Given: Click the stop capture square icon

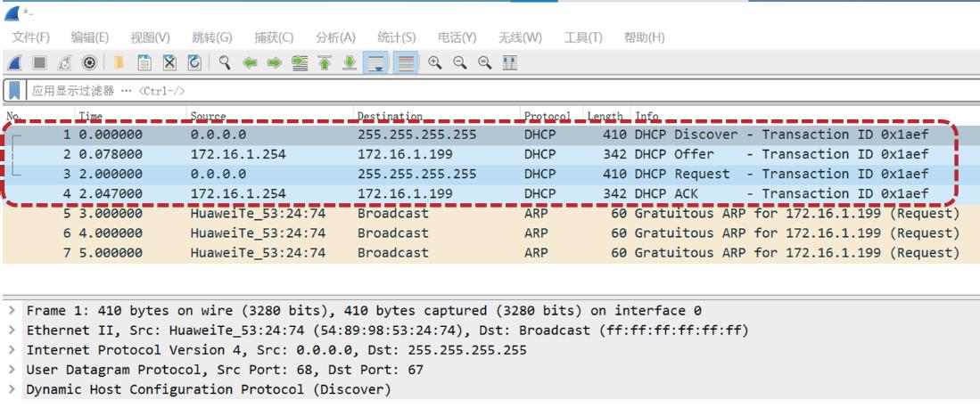Looking at the screenshot, I should click(39, 62).
